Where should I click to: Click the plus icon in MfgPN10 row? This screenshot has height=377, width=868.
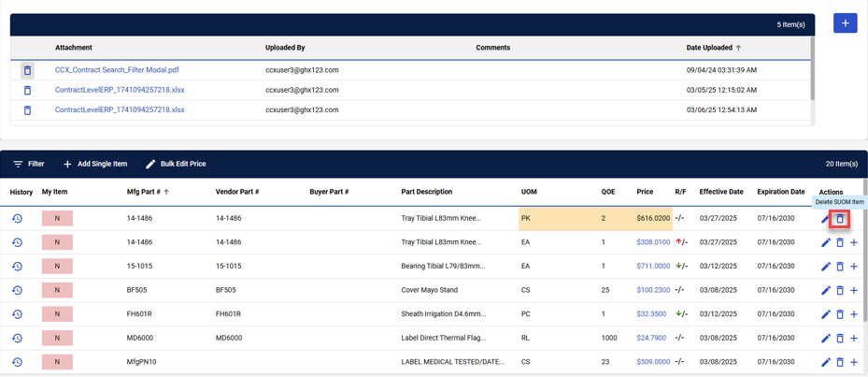[854, 362]
